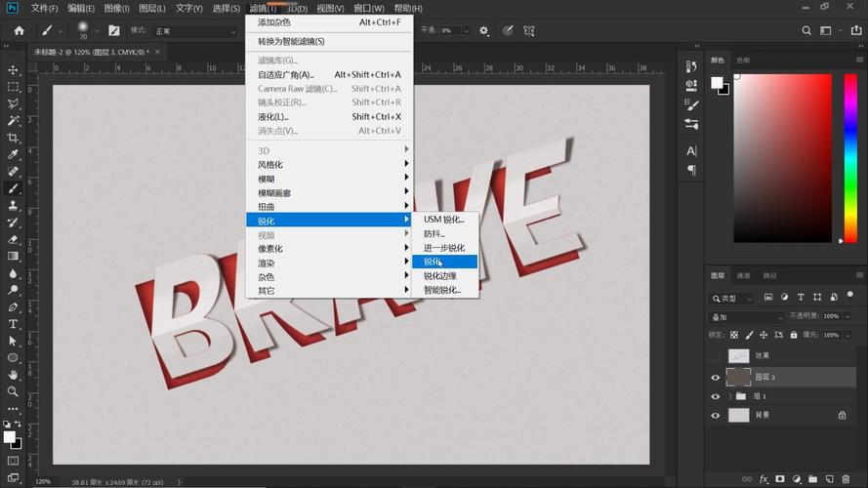The height and width of the screenshot is (488, 868).
Task: Open the 图层(L) menu
Action: (151, 9)
